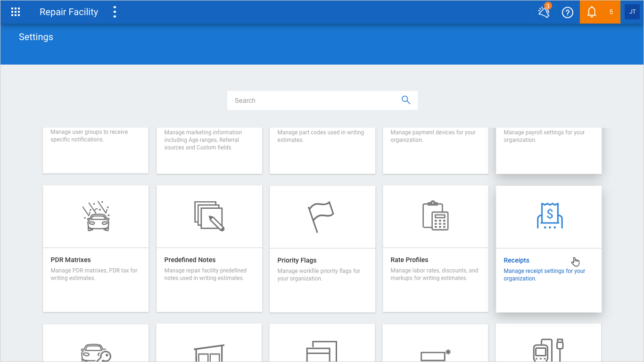Open the app launcher grid icon
Viewport: 644px width, 362px height.
click(16, 12)
